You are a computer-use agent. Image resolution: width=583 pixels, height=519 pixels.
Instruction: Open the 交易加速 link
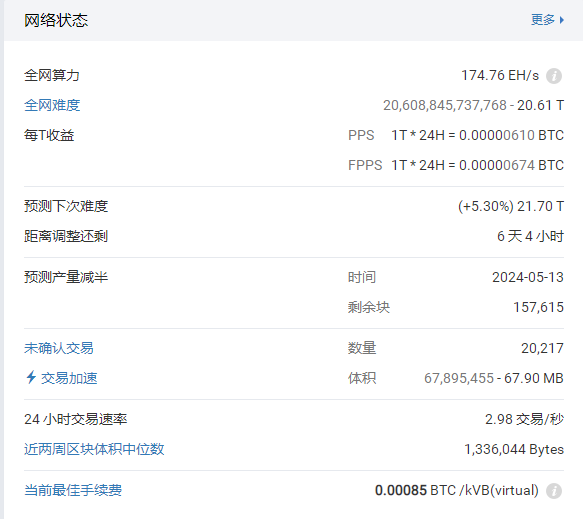pyautogui.click(x=69, y=378)
